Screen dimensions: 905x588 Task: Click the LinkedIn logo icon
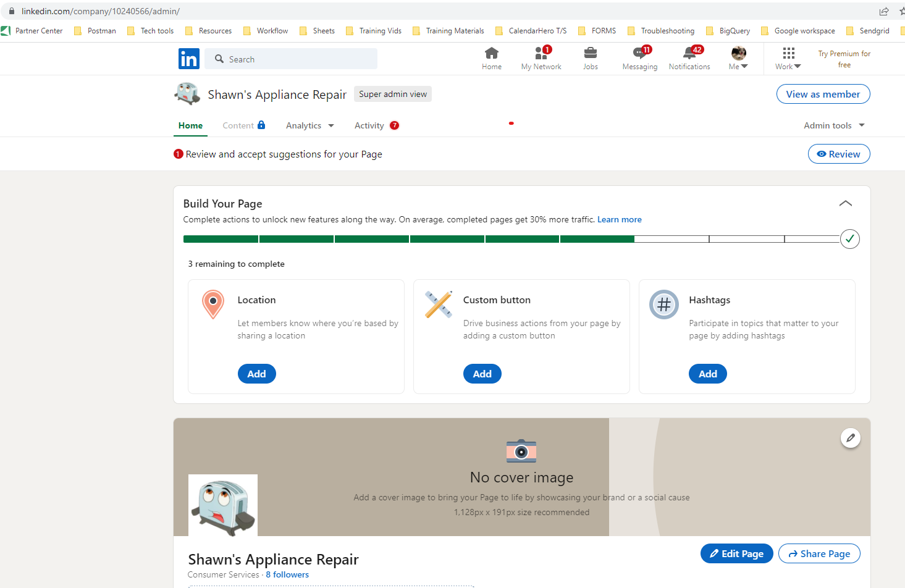[189, 59]
